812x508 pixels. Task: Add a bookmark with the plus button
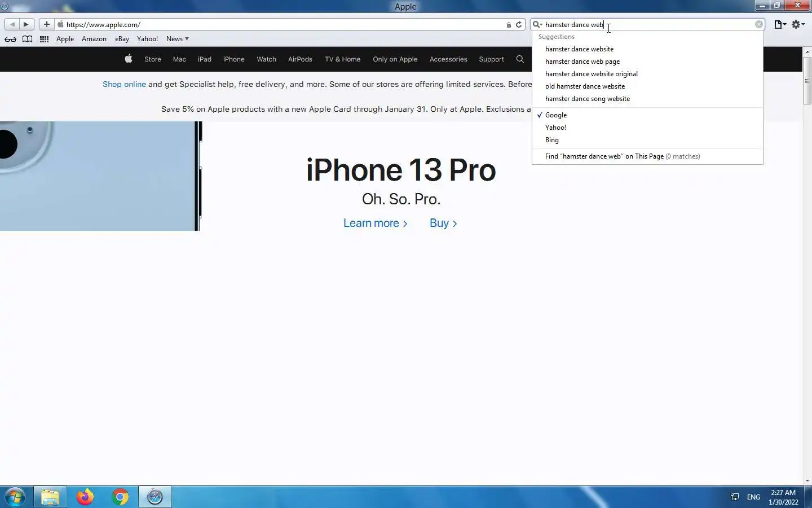[47, 24]
